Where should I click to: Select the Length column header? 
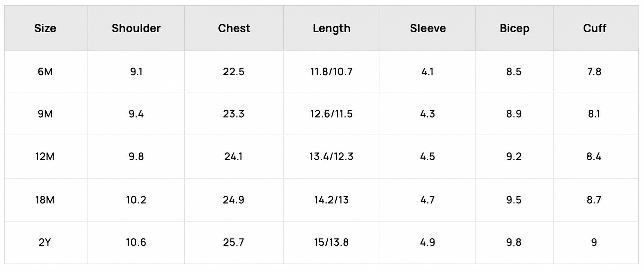(331, 29)
